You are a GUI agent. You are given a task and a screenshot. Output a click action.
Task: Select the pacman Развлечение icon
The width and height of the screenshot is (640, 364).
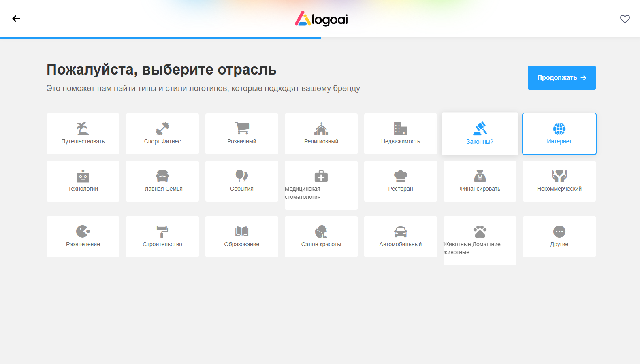(83, 232)
